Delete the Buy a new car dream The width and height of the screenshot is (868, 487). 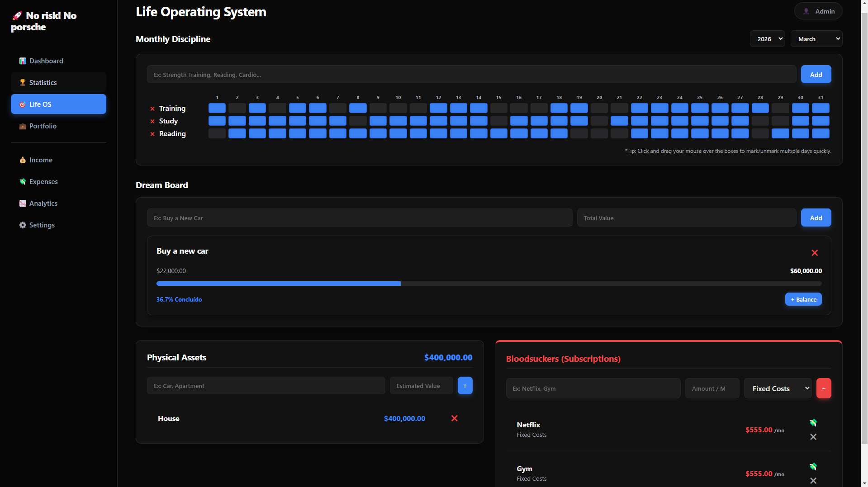coord(814,253)
